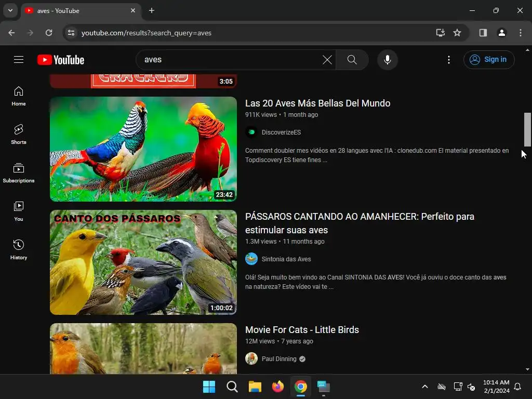
Task: Open PÁSSAROS CANTANDO AO AMANHECER video title
Action: tap(360, 223)
